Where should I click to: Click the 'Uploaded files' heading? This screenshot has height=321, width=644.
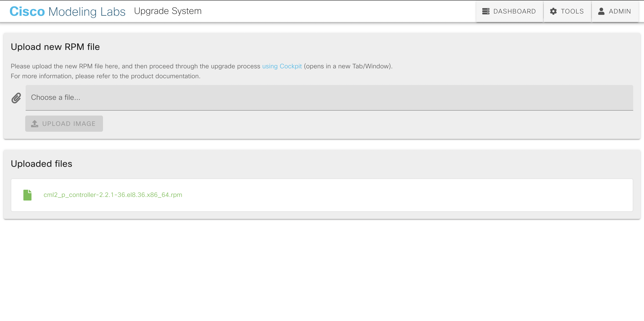(42, 164)
